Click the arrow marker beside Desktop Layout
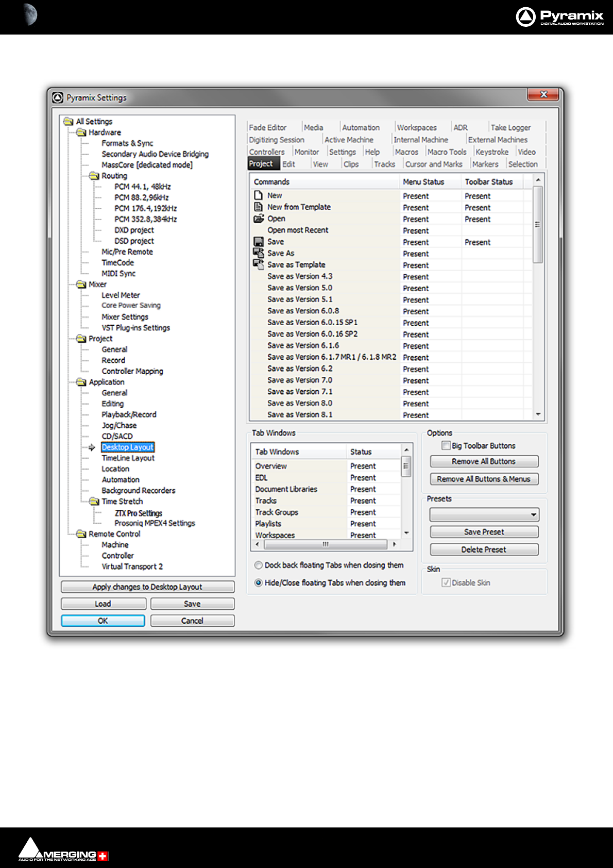 (x=92, y=447)
